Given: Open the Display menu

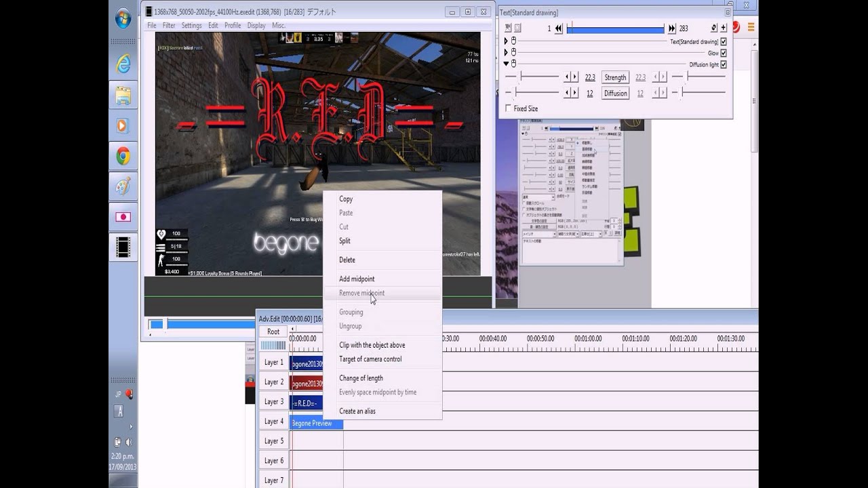Looking at the screenshot, I should coord(256,25).
